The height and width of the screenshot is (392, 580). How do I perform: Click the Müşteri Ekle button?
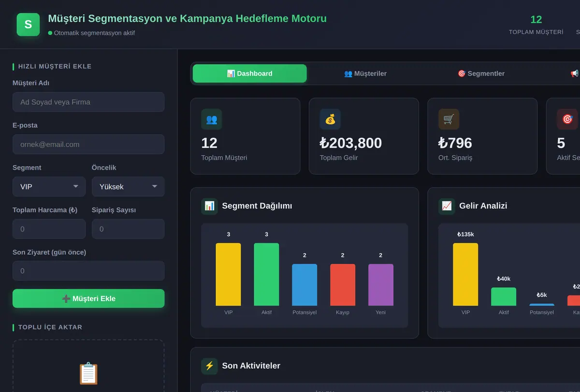pos(88,299)
